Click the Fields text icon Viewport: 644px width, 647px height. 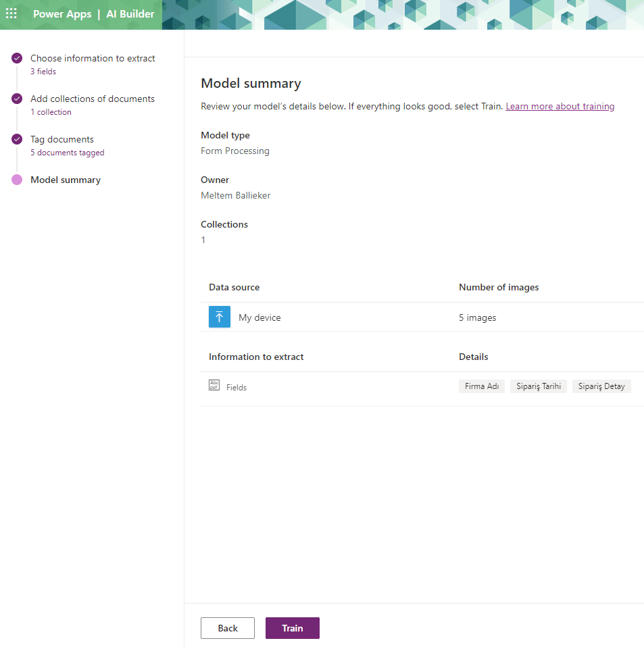[x=214, y=386]
